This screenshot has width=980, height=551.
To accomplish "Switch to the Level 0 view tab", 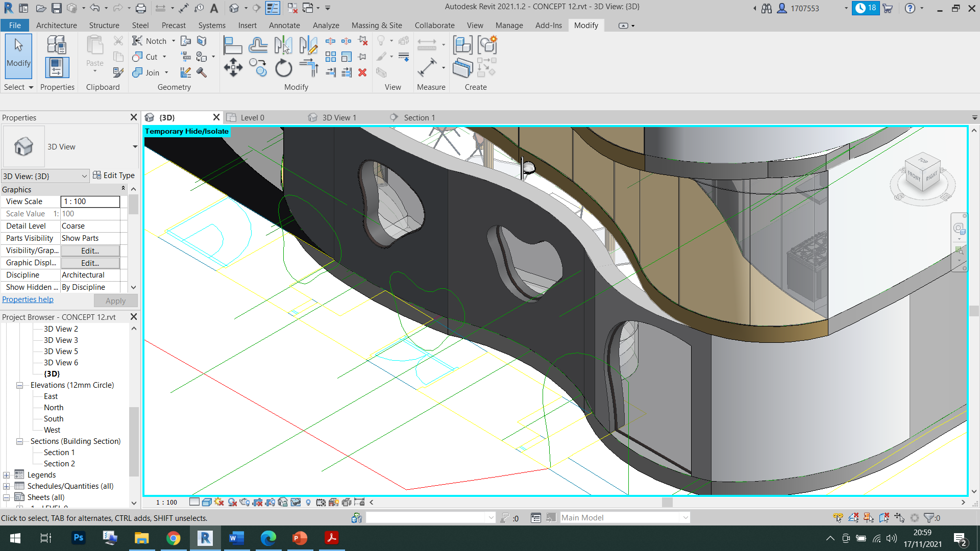I will (x=252, y=118).
